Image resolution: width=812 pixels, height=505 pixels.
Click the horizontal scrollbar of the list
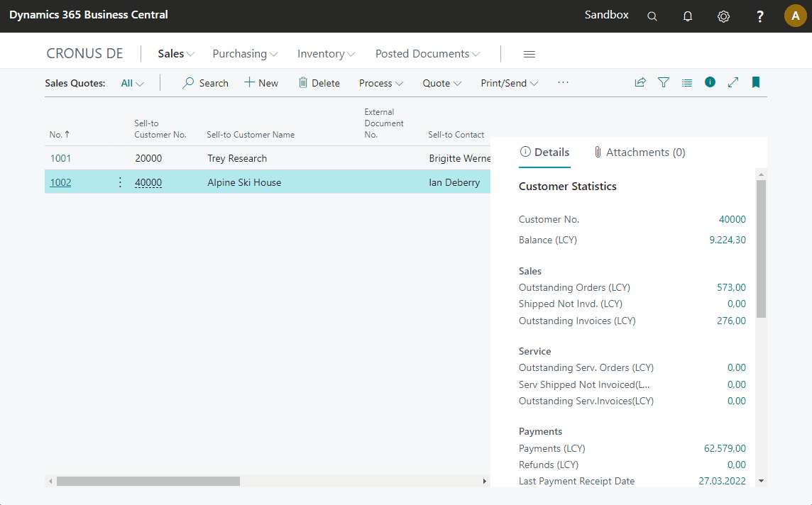click(x=148, y=481)
